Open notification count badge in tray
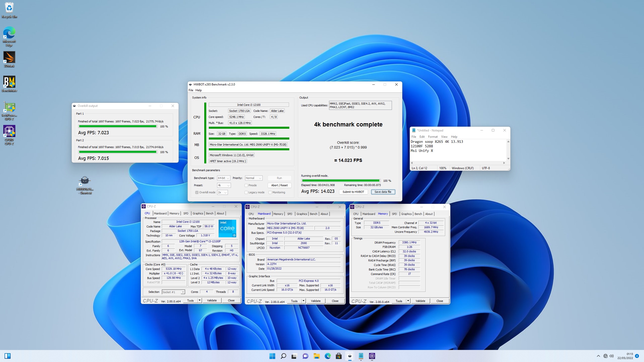 coord(637,356)
